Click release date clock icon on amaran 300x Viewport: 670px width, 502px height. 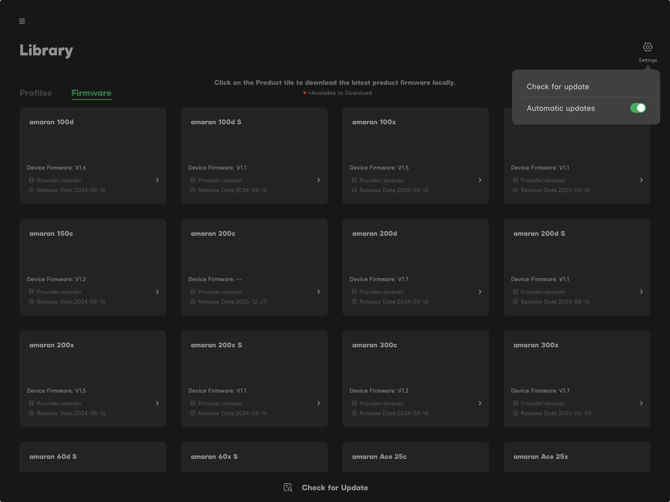tap(515, 413)
